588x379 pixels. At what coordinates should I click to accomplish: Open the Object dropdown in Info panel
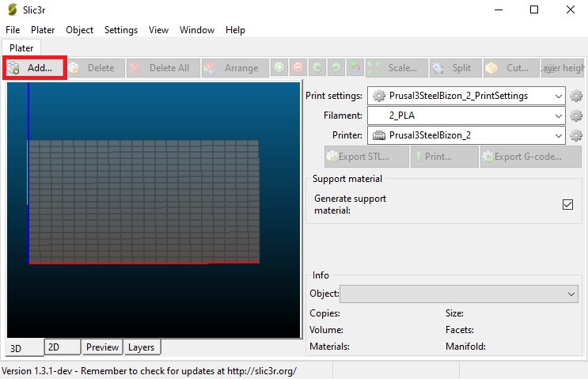click(572, 294)
